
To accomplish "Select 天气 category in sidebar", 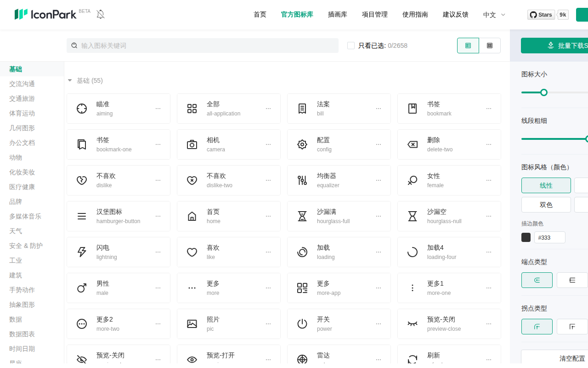I will [16, 231].
